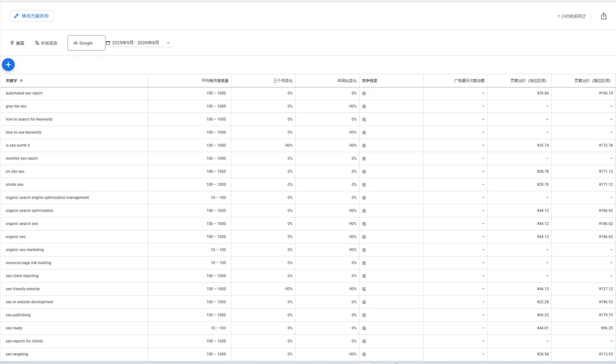Select the 'grey hat seo' keyword
The height and width of the screenshot is (364, 616).
16,106
